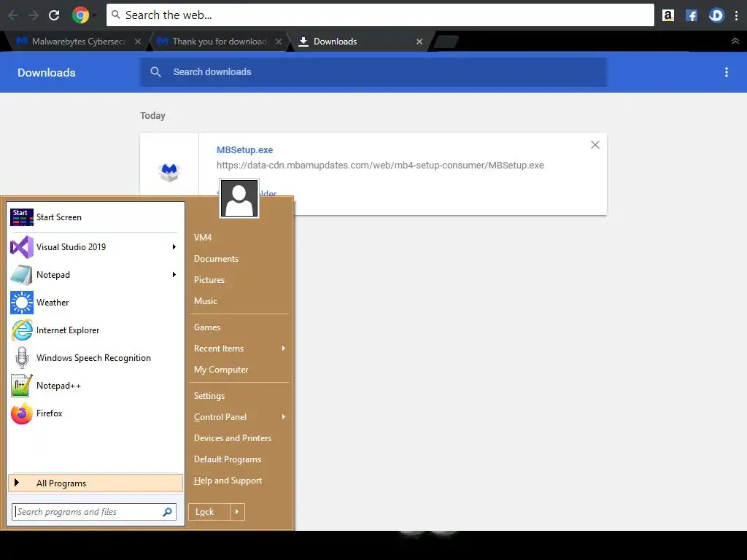The image size is (747, 560).
Task: Open the MBSetup.exe download link
Action: (x=244, y=150)
